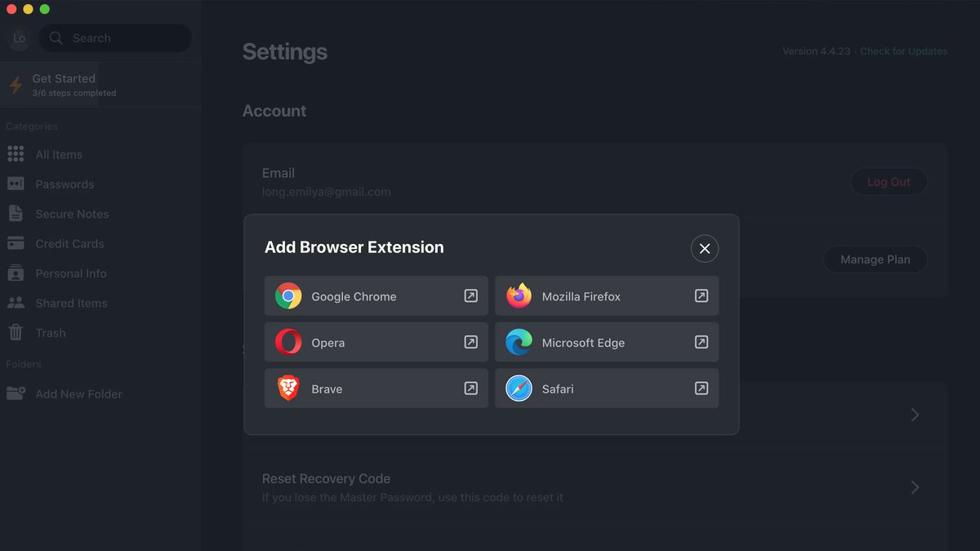This screenshot has height=551, width=980.
Task: View Shared Items
Action: pyautogui.click(x=71, y=303)
